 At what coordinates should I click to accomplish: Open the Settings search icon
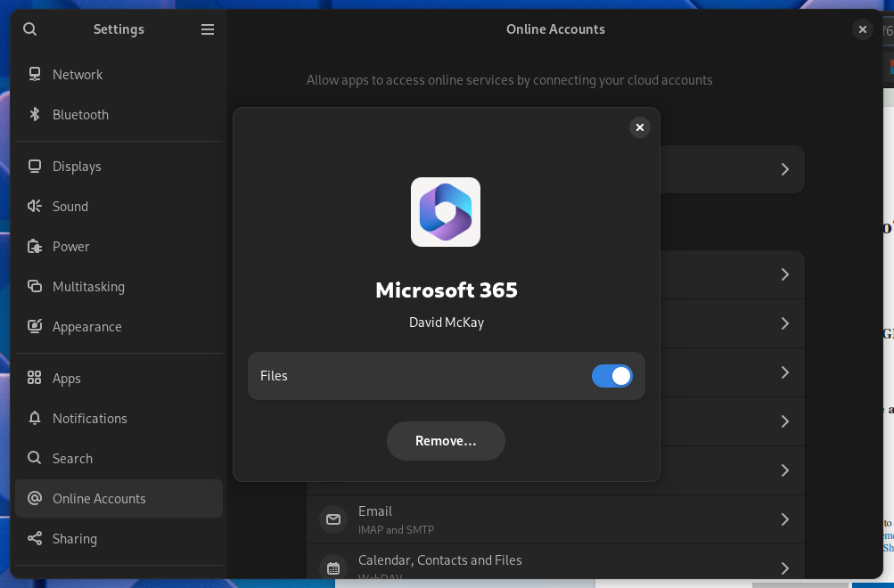pyautogui.click(x=29, y=29)
